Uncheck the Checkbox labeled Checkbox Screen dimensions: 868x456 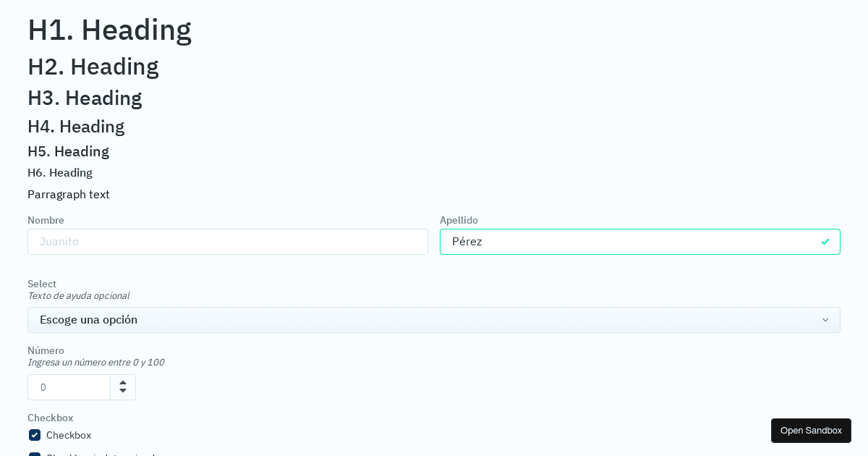(x=34, y=435)
